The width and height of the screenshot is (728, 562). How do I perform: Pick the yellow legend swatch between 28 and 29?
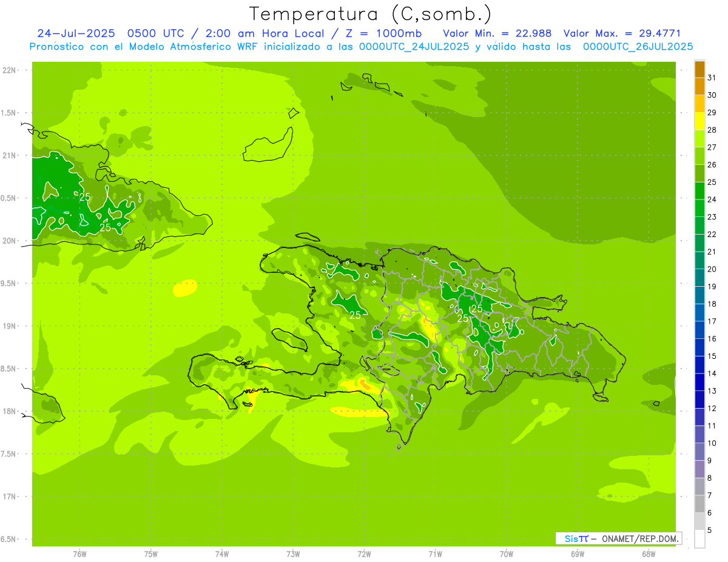[x=699, y=122]
